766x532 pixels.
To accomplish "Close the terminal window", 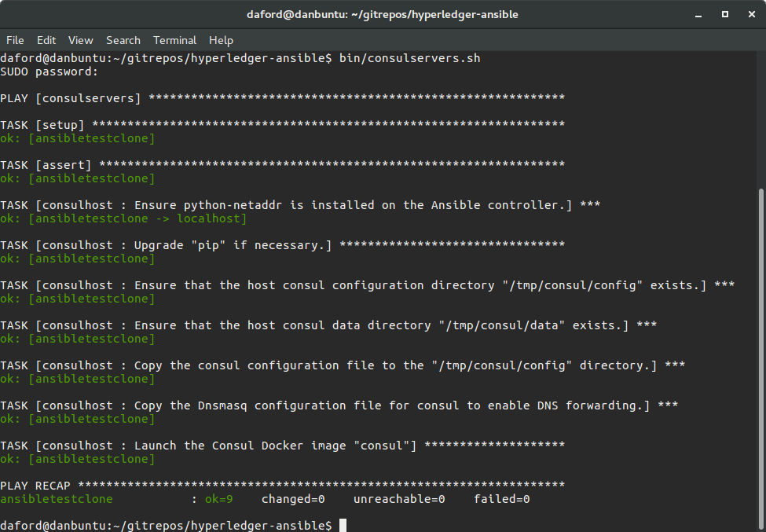I will (752, 14).
